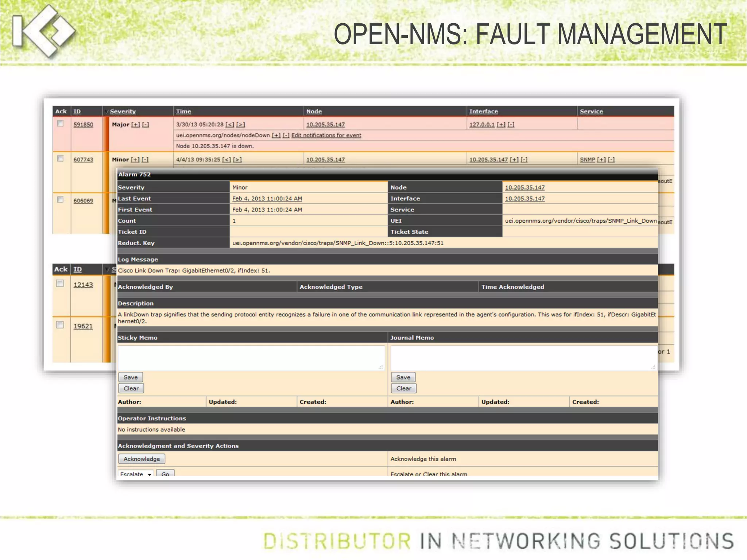Click [-] next to interface 10.205.35.147 in Minor row
Viewport: 747px width, 560px height.
(524, 160)
